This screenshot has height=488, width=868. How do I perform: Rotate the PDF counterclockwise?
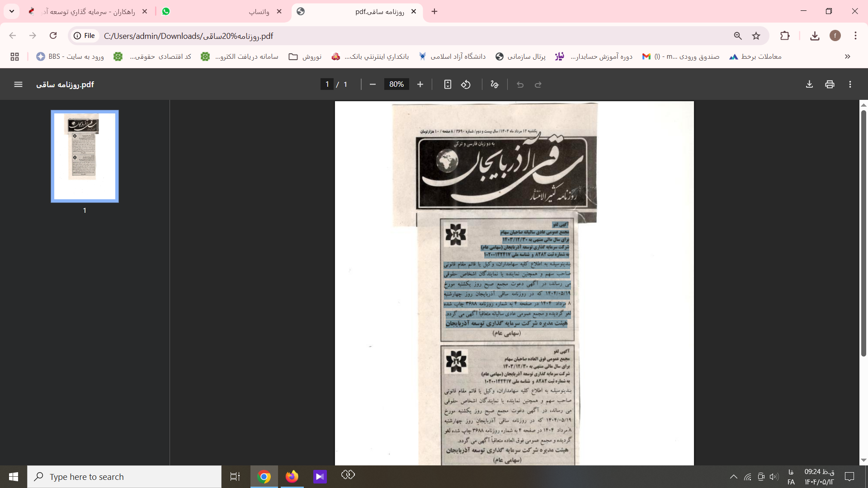point(466,84)
